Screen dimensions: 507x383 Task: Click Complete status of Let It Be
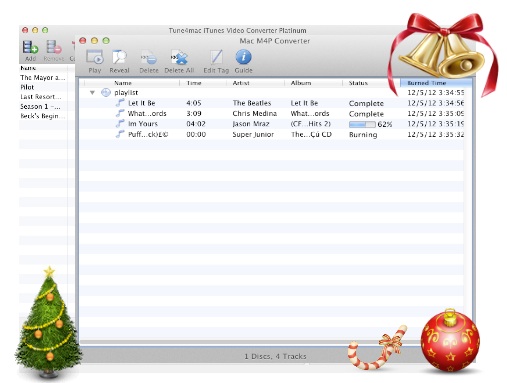point(366,103)
